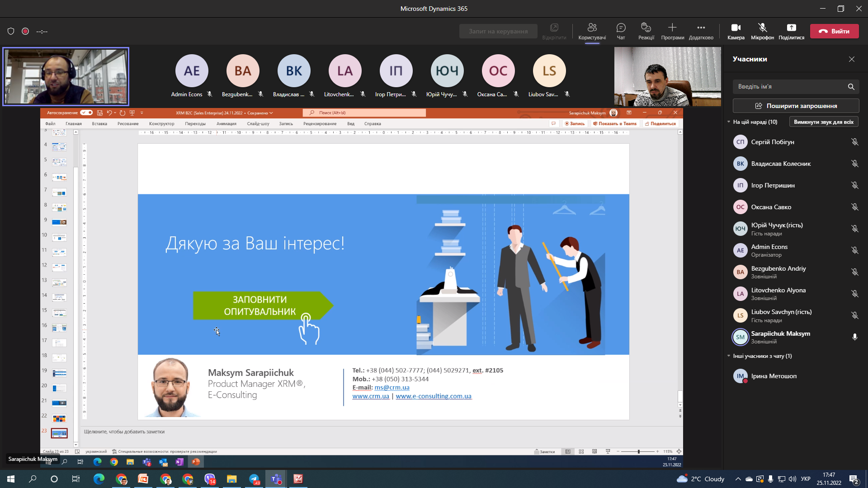
Task: Toggle the Мікрофон microphone mute
Action: click(x=762, y=31)
